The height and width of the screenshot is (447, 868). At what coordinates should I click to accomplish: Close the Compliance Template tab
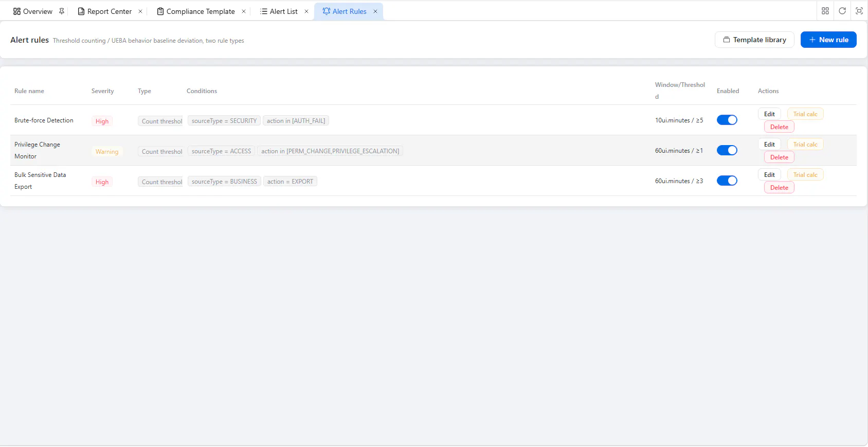[x=244, y=11]
